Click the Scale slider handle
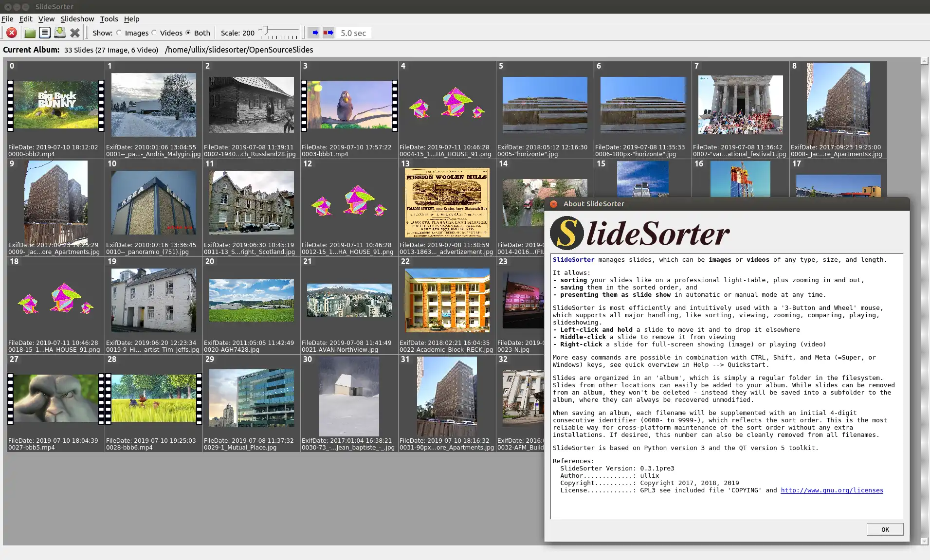 [264, 31]
